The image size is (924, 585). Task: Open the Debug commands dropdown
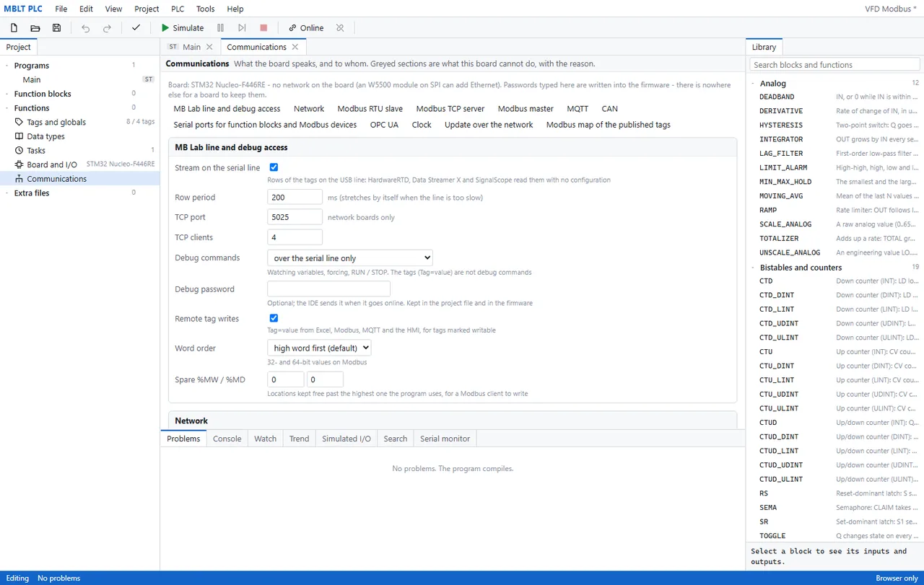point(350,258)
